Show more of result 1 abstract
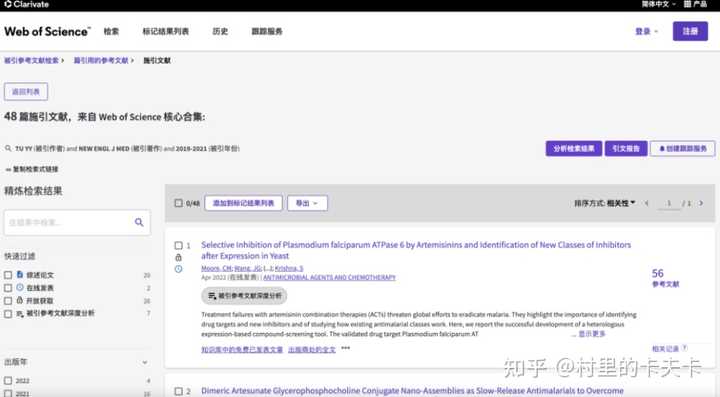 tap(591, 334)
